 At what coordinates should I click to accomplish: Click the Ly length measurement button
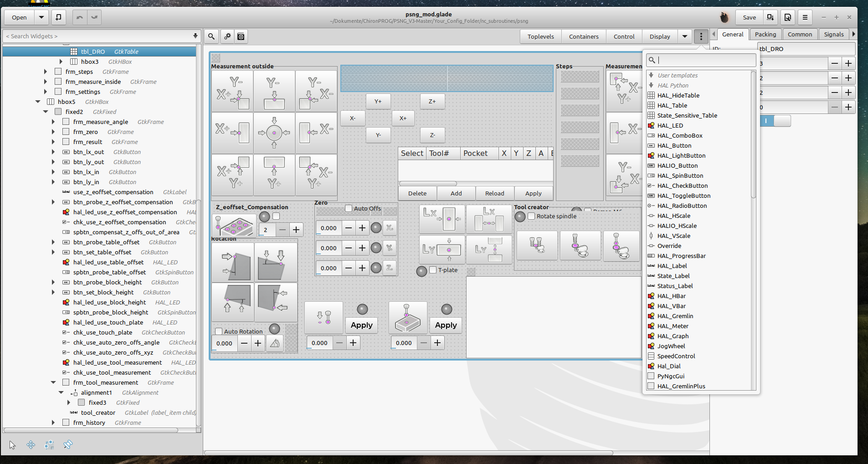(442, 249)
